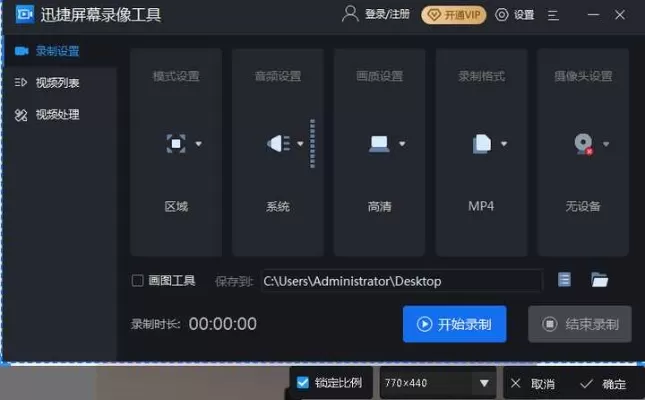The width and height of the screenshot is (645, 400).
Task: Close the recorder window
Action: pos(620,15)
